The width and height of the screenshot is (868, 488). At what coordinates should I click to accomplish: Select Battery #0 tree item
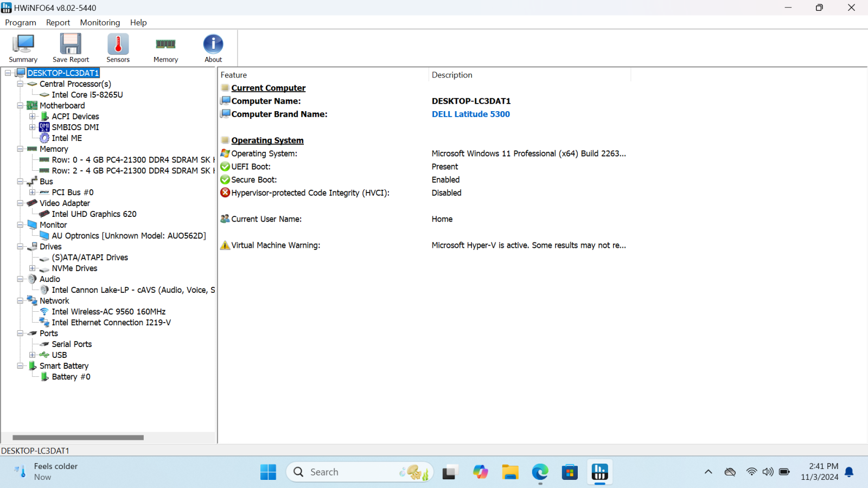[x=71, y=377]
